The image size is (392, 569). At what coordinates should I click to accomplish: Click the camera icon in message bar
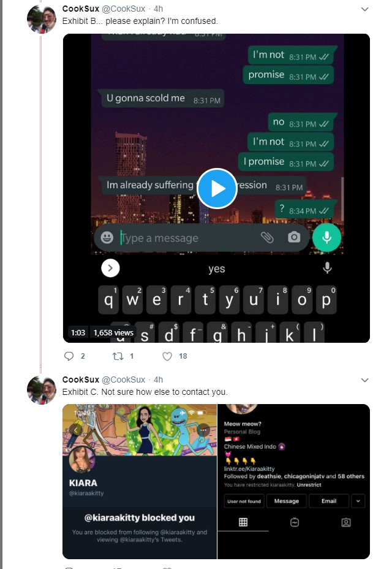(x=294, y=237)
